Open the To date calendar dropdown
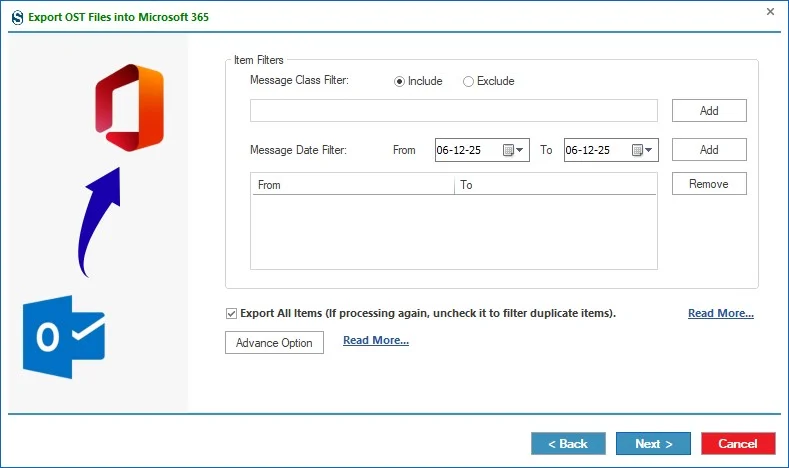This screenshot has height=468, width=789. (649, 150)
